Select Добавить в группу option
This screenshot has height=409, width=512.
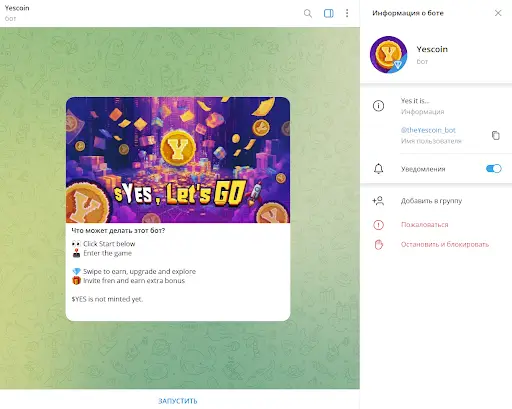pos(431,201)
